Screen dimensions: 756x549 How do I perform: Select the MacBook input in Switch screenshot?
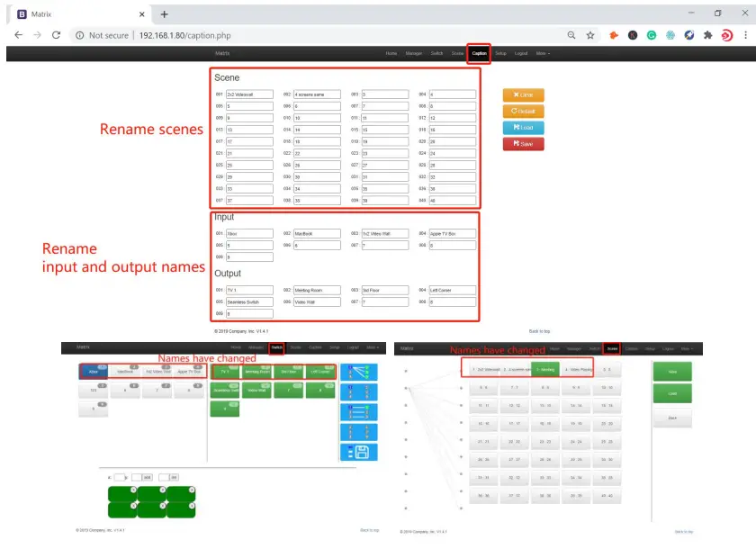click(x=125, y=372)
